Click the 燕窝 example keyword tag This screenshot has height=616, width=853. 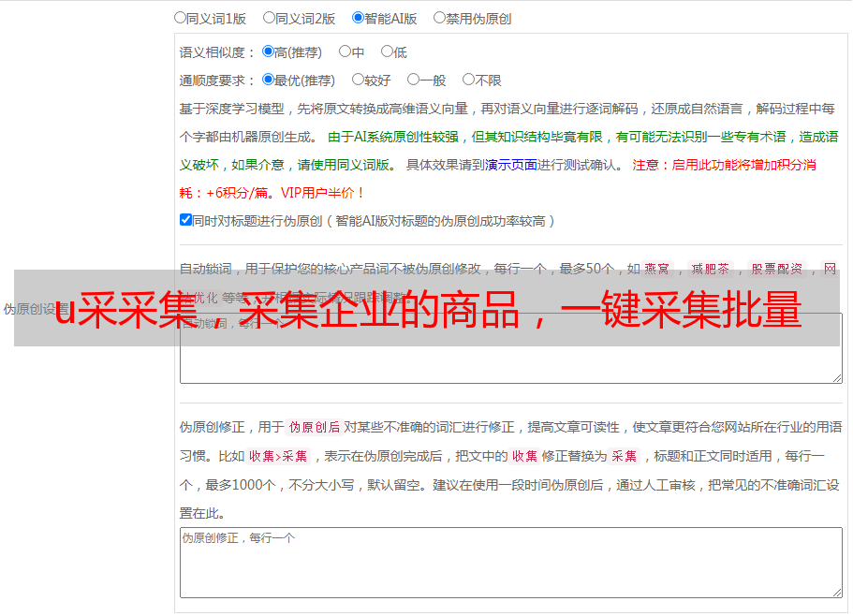coord(656,269)
